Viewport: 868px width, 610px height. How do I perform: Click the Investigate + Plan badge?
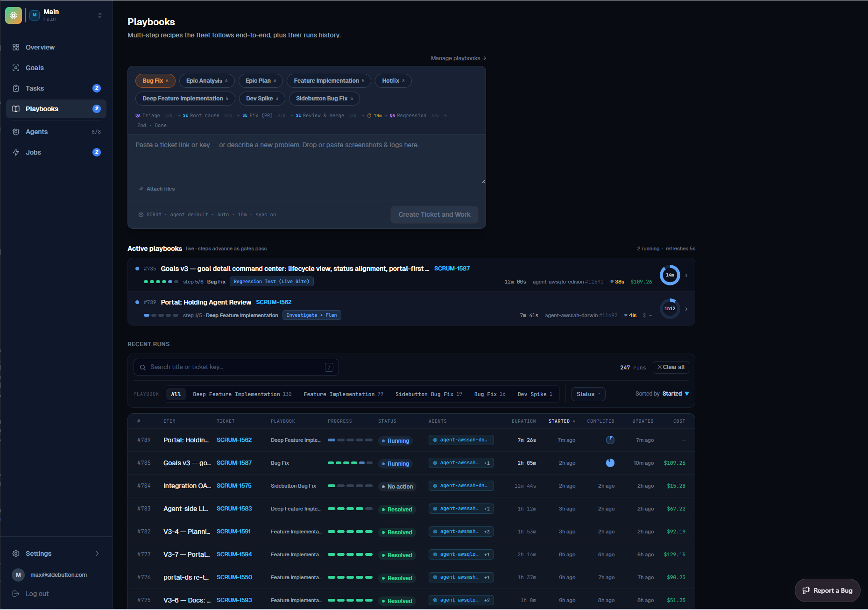(311, 315)
